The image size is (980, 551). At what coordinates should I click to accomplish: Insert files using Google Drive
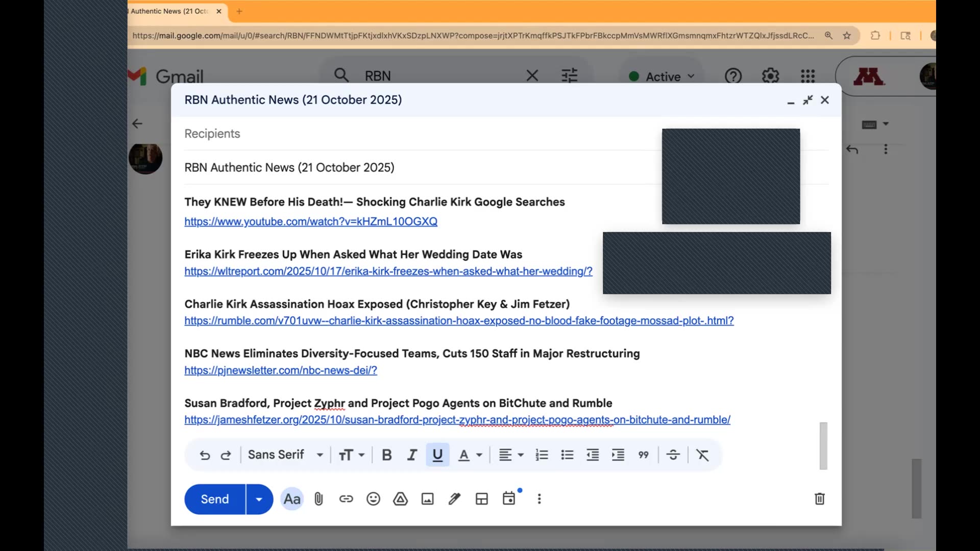[x=400, y=499]
